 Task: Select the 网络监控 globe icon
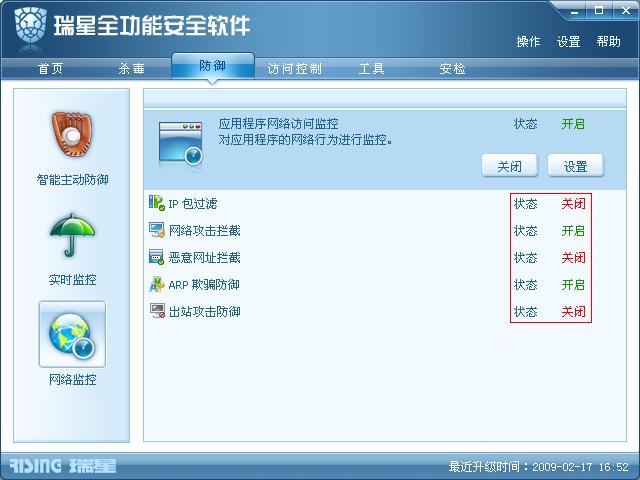72,334
